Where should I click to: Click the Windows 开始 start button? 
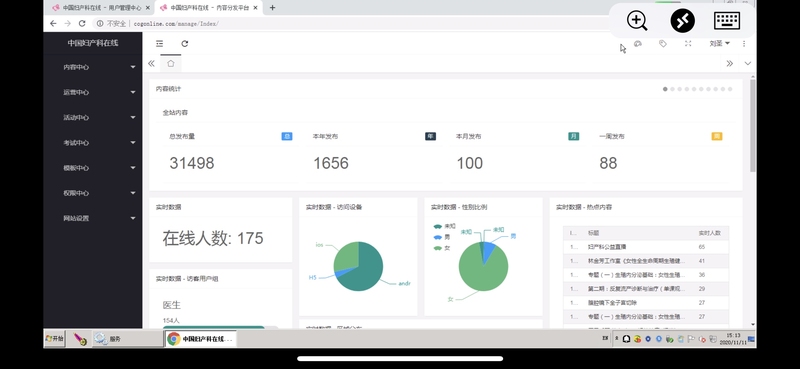click(x=55, y=338)
